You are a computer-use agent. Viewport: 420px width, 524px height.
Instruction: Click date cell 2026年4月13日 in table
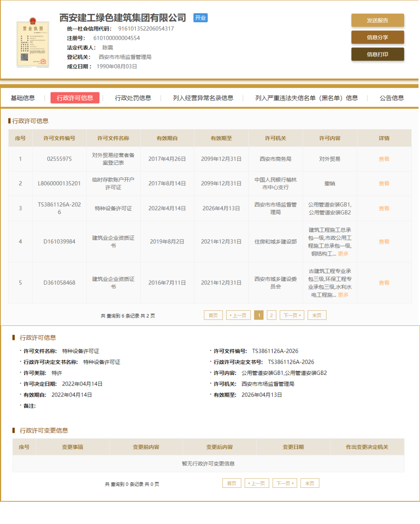click(221, 208)
